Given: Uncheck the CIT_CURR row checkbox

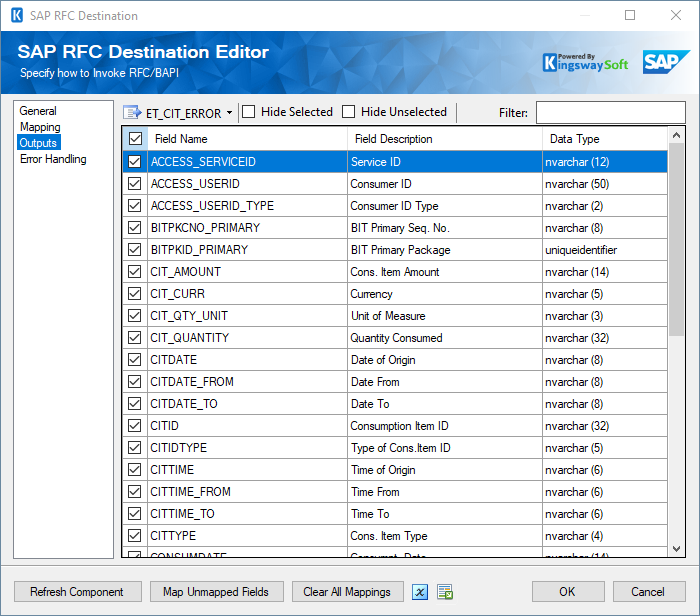Looking at the screenshot, I should [x=134, y=293].
